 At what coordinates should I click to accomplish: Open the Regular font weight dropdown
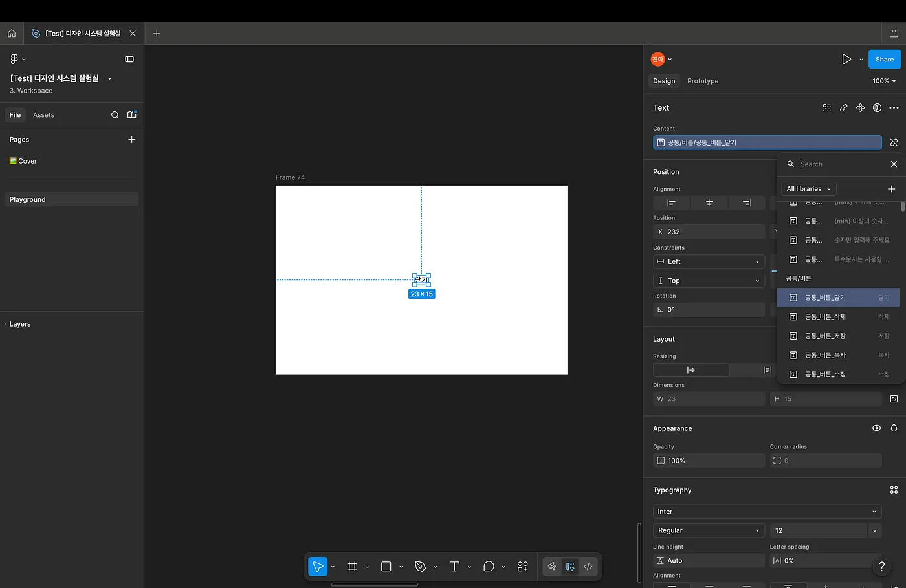709,530
